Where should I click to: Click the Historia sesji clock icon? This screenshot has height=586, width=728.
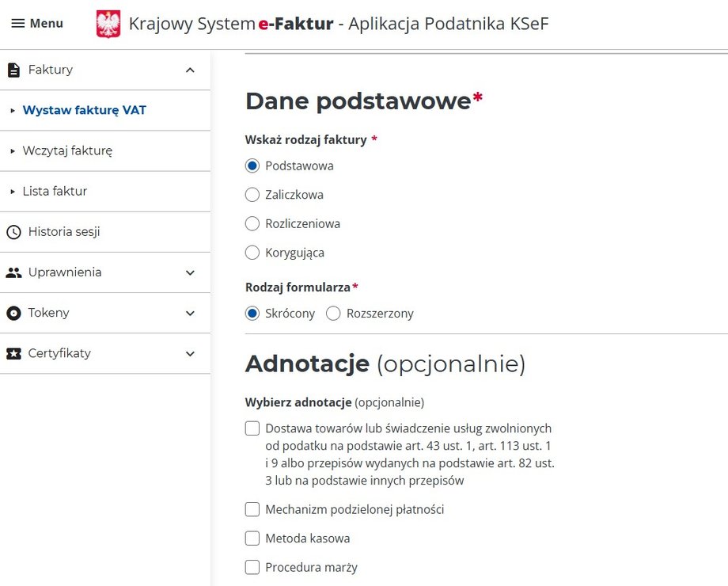(x=13, y=231)
